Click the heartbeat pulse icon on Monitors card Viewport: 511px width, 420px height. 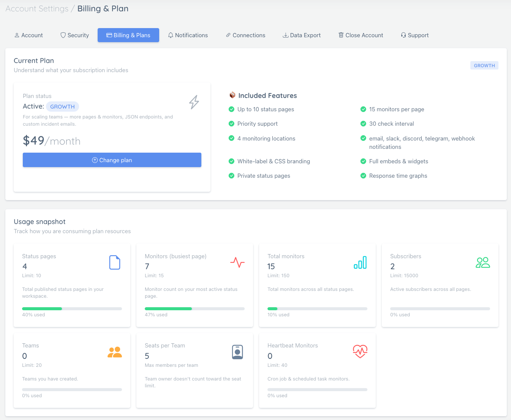[237, 262]
